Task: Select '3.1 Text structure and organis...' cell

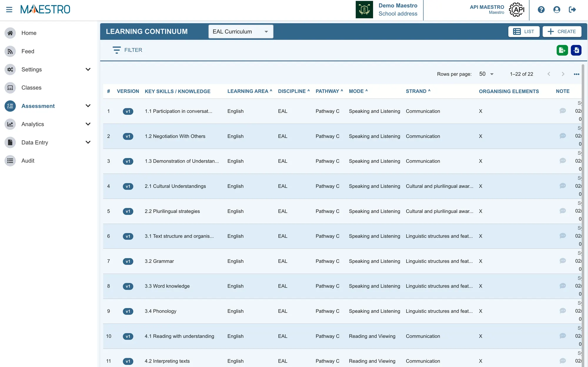Action: point(179,236)
